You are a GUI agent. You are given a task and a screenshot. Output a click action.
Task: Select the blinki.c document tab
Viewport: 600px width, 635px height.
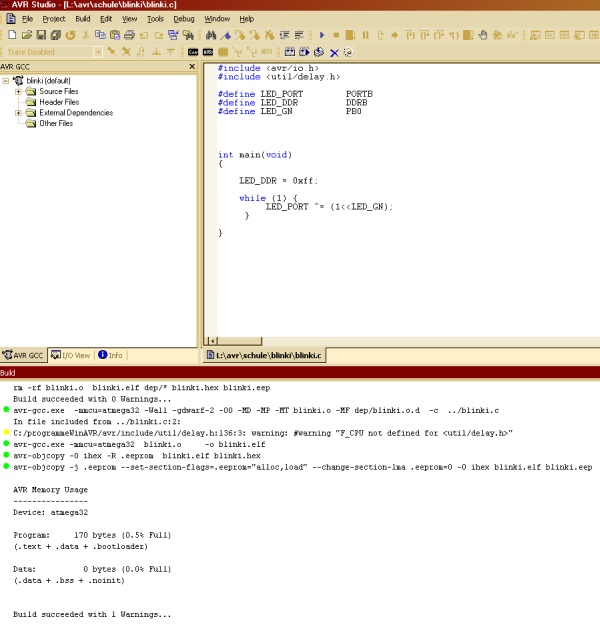[264, 355]
